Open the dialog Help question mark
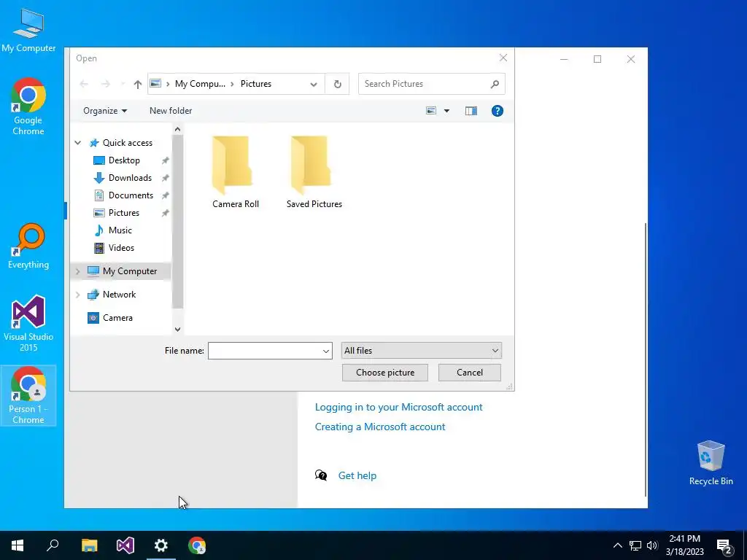This screenshot has width=747, height=560. (497, 111)
